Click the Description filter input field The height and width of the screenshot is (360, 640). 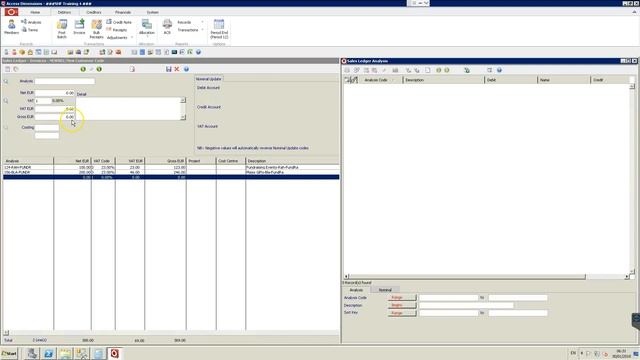click(466, 305)
